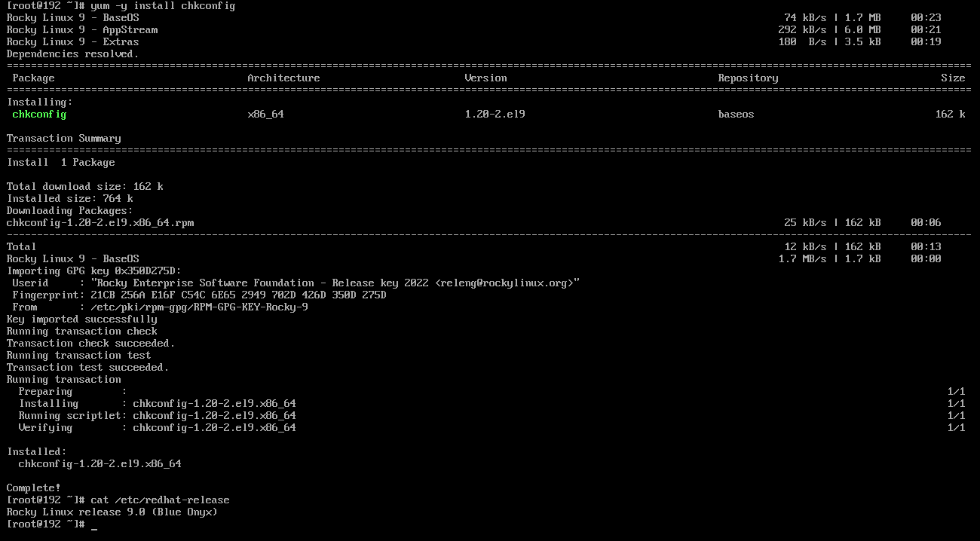Click the 'Key imported successfully' message

click(x=82, y=319)
